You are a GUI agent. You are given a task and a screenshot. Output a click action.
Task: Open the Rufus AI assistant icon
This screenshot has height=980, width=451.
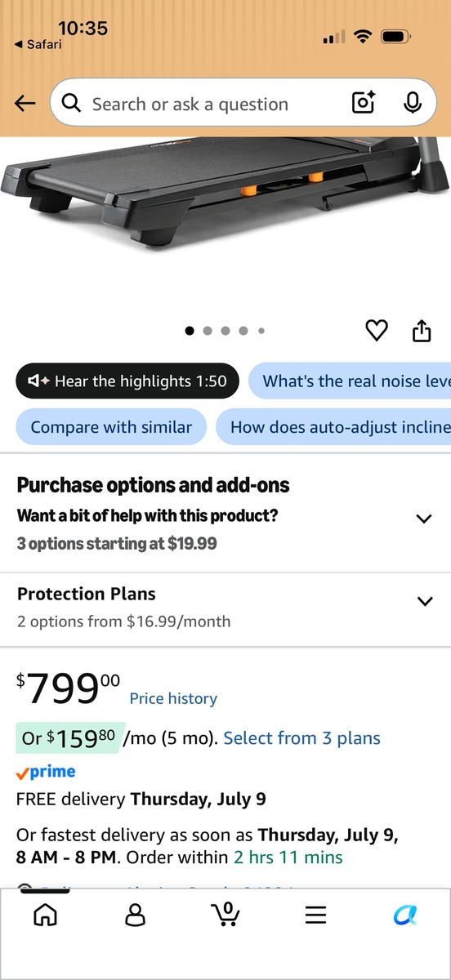(x=405, y=915)
